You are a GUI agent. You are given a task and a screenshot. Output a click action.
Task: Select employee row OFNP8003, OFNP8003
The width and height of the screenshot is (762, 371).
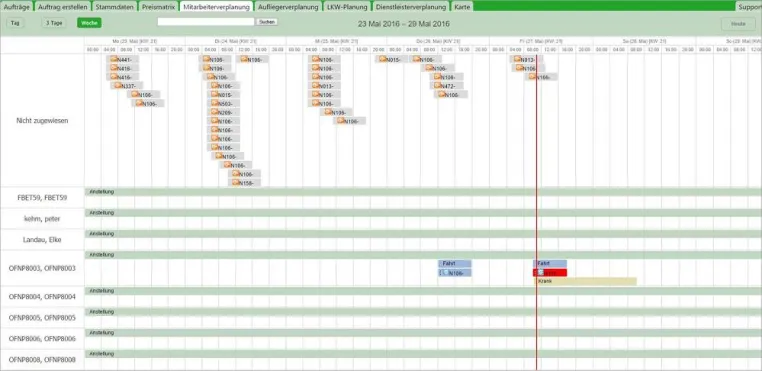click(42, 268)
